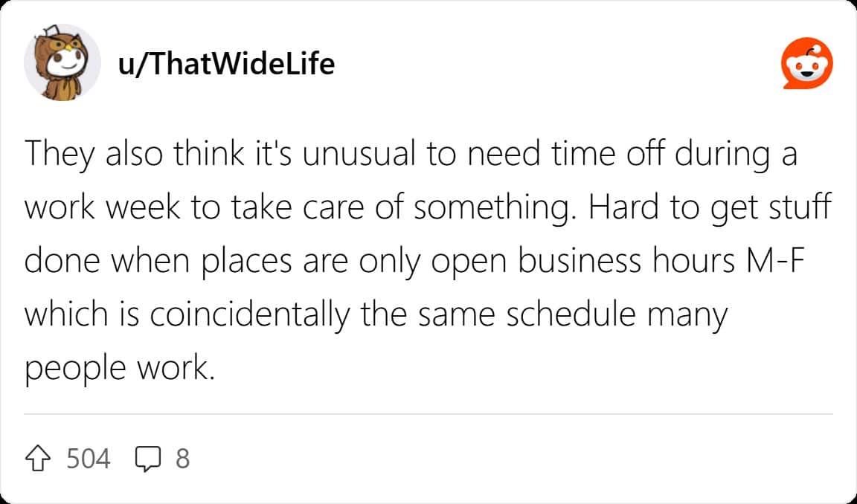Click the divider line above the vote counts
The height and width of the screenshot is (504, 857).
click(x=428, y=415)
